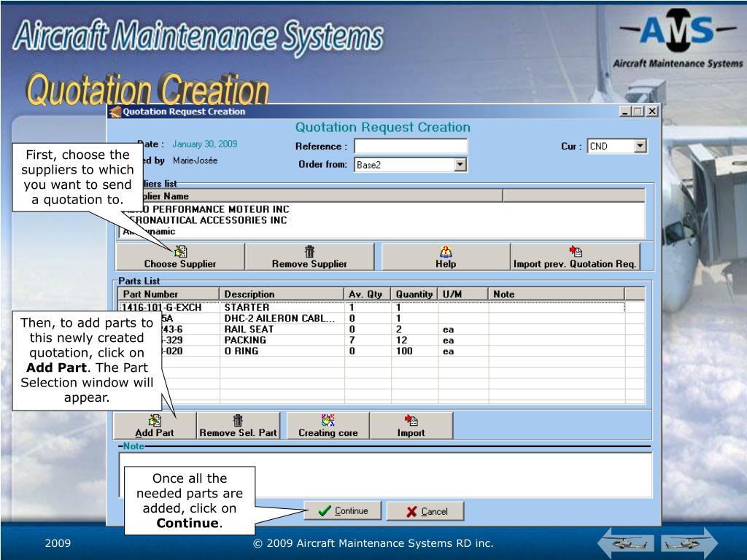747x560 pixels.
Task: Click the Description column header
Action: coord(282,294)
